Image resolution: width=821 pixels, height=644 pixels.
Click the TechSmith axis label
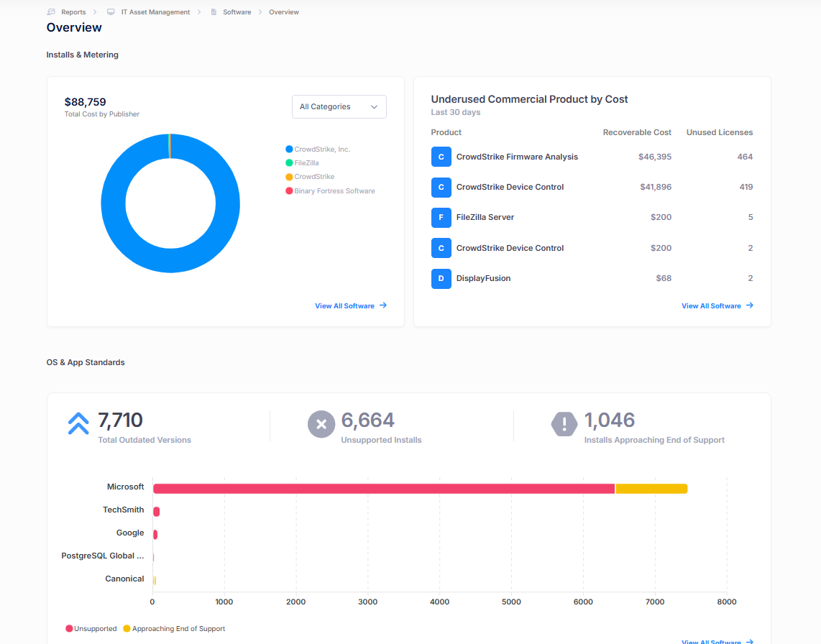(x=123, y=510)
